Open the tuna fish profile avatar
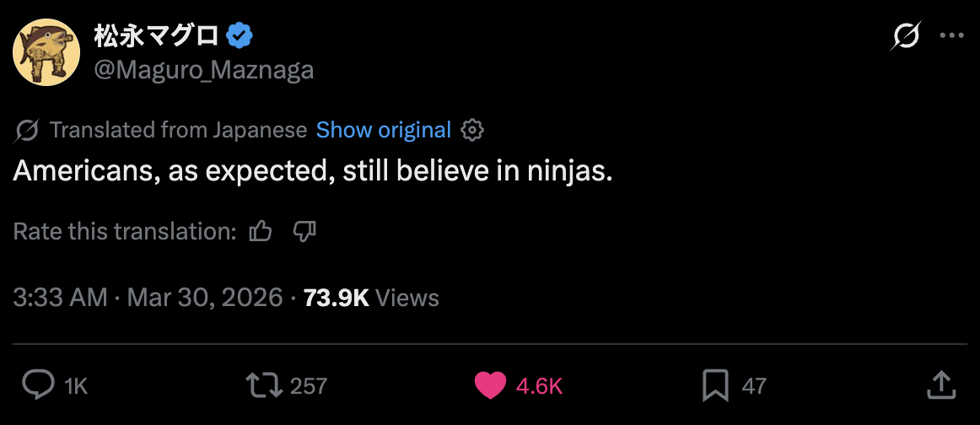Screen dimensions: 980x425 point(46,52)
